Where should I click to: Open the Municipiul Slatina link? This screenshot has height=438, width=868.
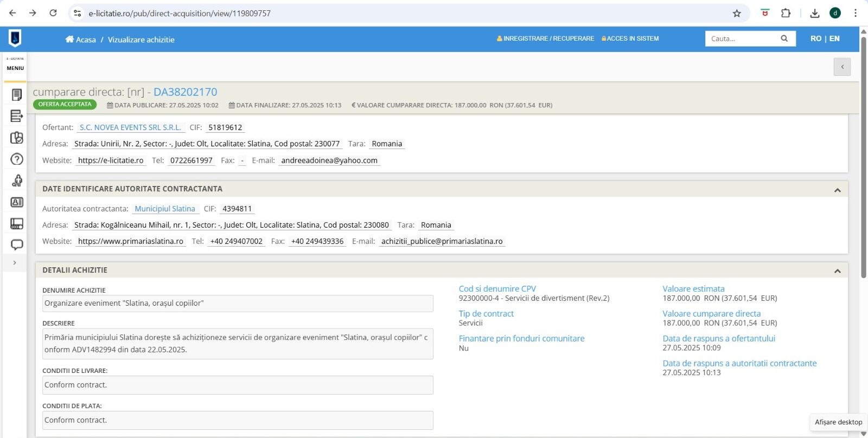point(164,209)
